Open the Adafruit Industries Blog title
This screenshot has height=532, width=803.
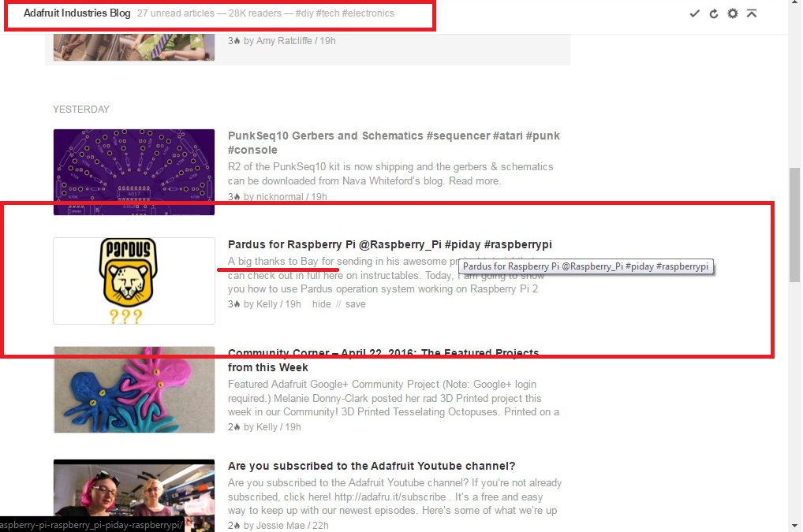pyautogui.click(x=77, y=13)
